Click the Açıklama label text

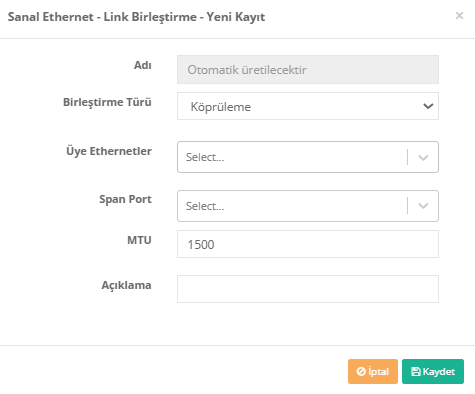pyautogui.click(x=126, y=285)
